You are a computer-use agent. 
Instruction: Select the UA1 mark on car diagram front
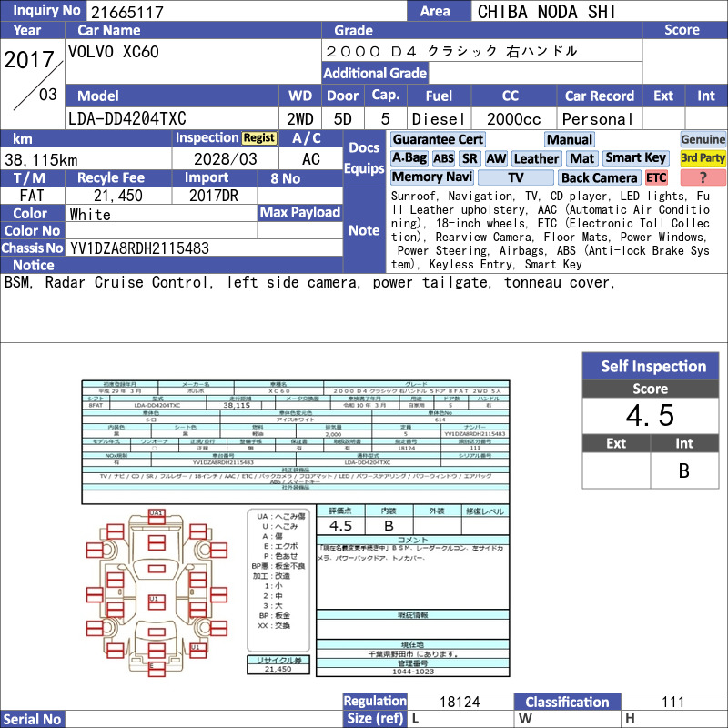157,513
